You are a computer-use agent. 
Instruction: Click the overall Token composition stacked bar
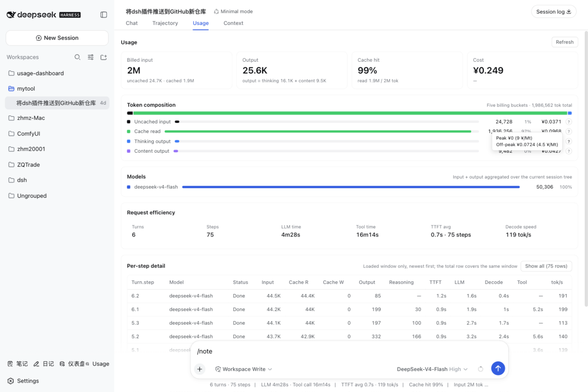pos(349,113)
